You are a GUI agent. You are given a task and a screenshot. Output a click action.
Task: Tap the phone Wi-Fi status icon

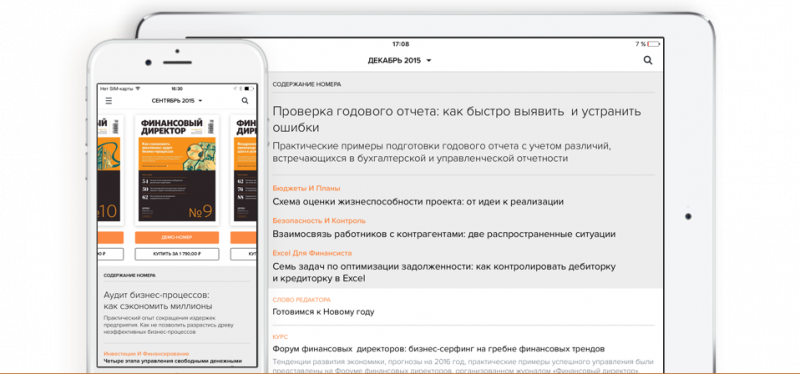coord(137,89)
